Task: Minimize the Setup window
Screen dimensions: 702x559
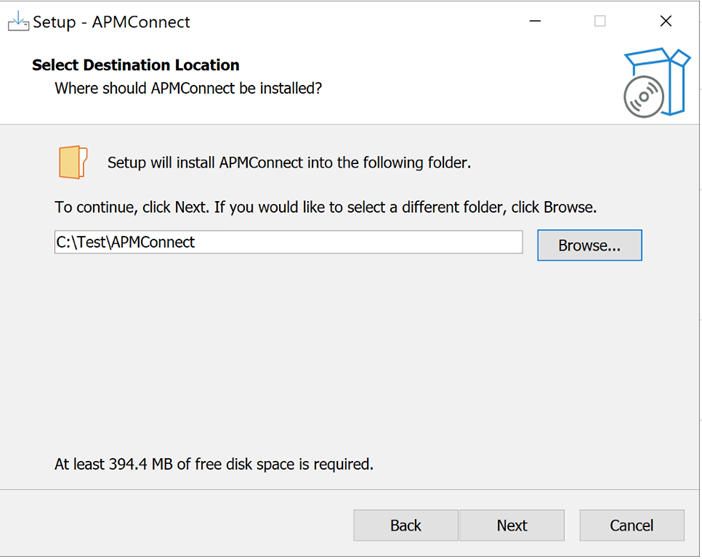Action: tap(535, 21)
